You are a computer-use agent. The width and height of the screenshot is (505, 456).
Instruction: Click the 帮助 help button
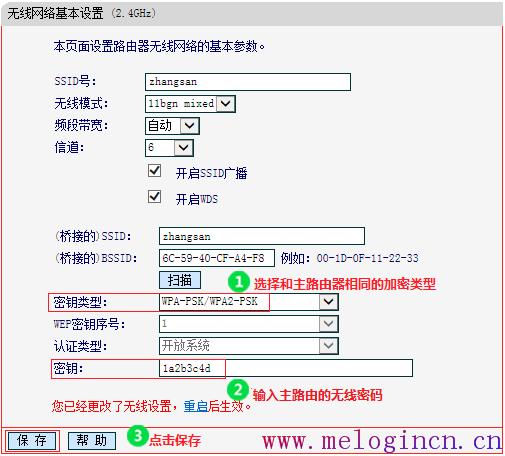tap(92, 441)
